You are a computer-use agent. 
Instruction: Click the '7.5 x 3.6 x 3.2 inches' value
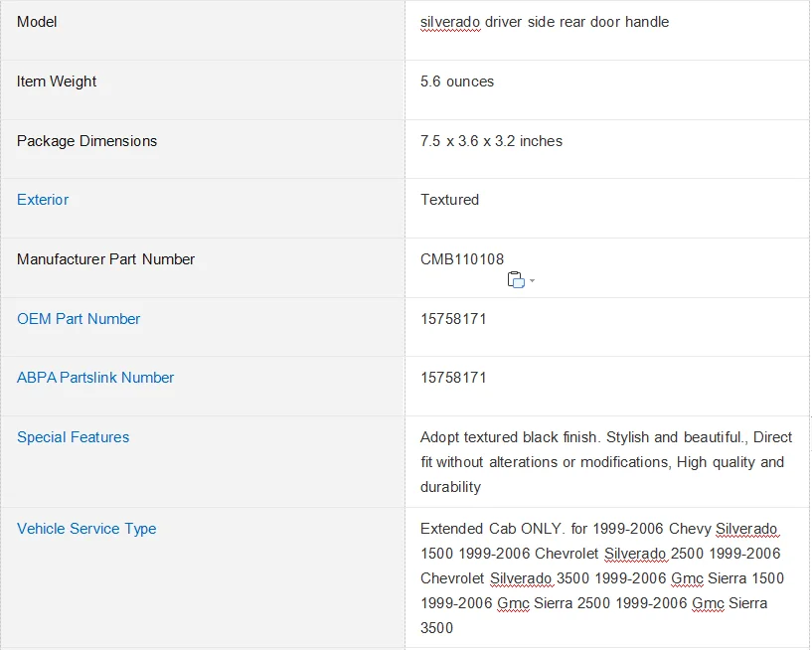point(491,141)
